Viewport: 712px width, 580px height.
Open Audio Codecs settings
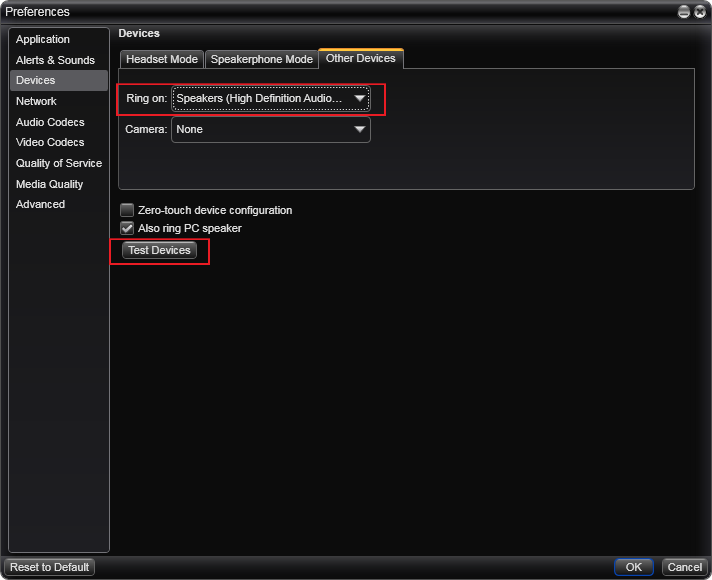(59, 122)
